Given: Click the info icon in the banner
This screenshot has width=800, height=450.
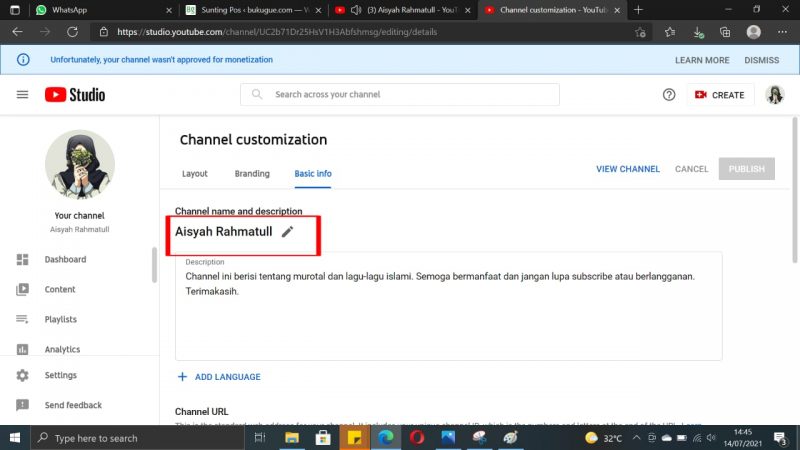Looking at the screenshot, I should click(x=23, y=60).
